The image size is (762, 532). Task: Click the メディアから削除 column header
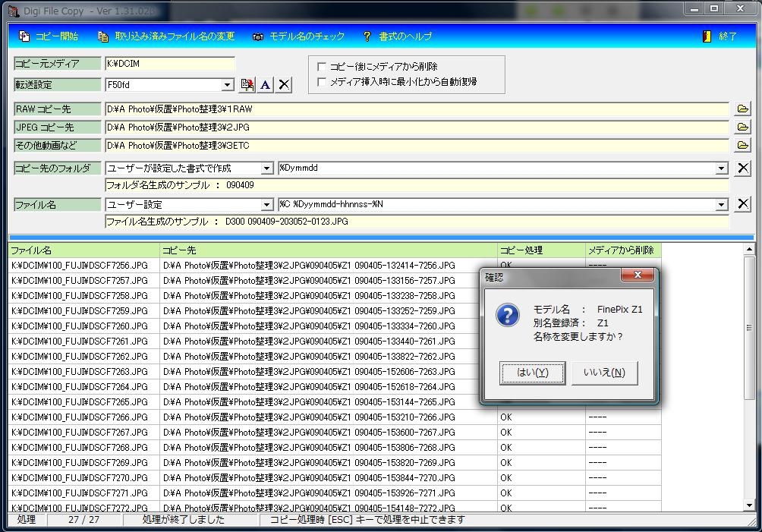pos(624,250)
